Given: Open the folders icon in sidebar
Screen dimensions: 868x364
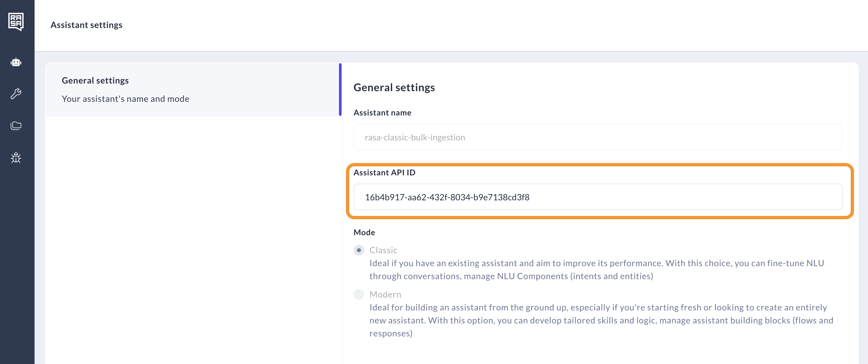Looking at the screenshot, I should [16, 125].
